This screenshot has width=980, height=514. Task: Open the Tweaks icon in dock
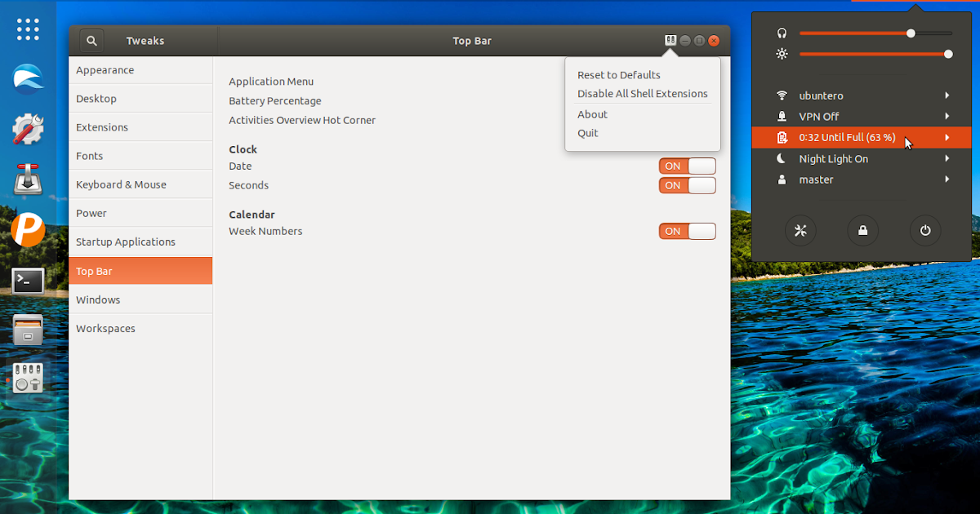(28, 378)
